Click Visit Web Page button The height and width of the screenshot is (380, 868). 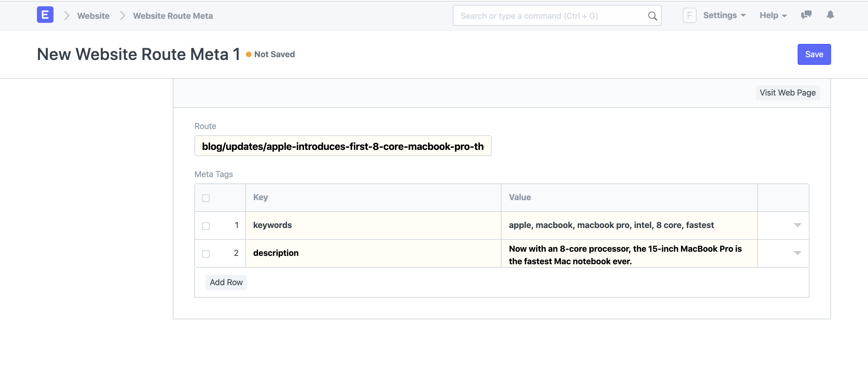pyautogui.click(x=787, y=93)
